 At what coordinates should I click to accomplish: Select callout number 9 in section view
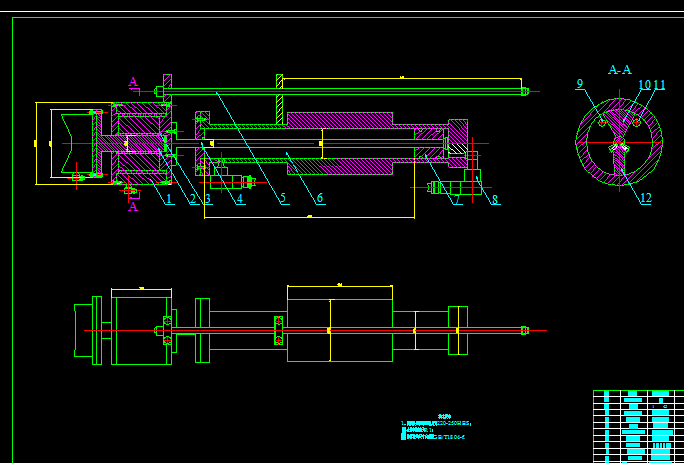coord(579,84)
